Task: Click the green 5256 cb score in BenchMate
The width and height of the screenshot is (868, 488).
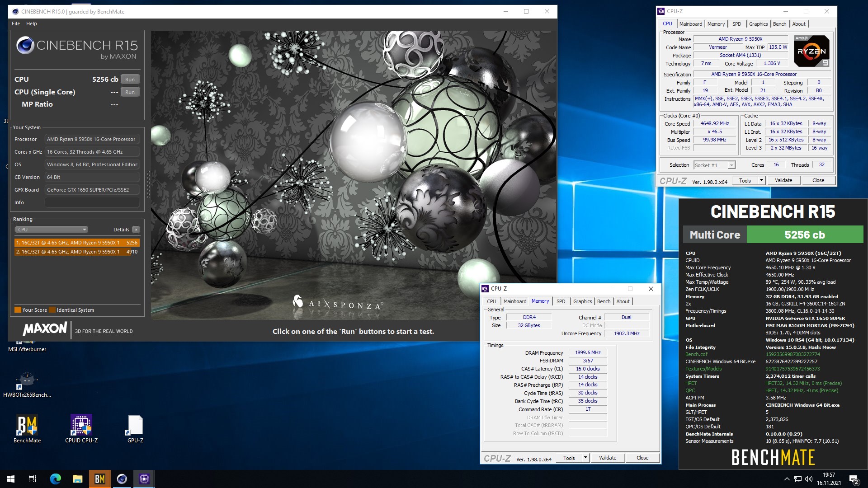Action: 805,235
